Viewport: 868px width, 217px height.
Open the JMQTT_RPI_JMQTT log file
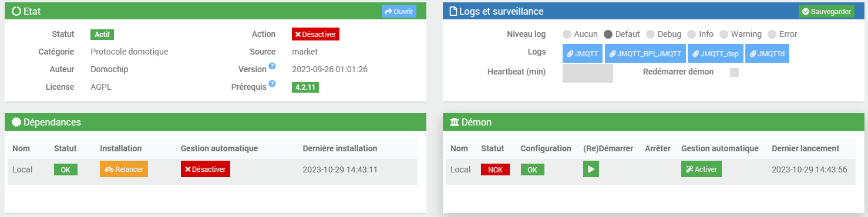(x=645, y=53)
